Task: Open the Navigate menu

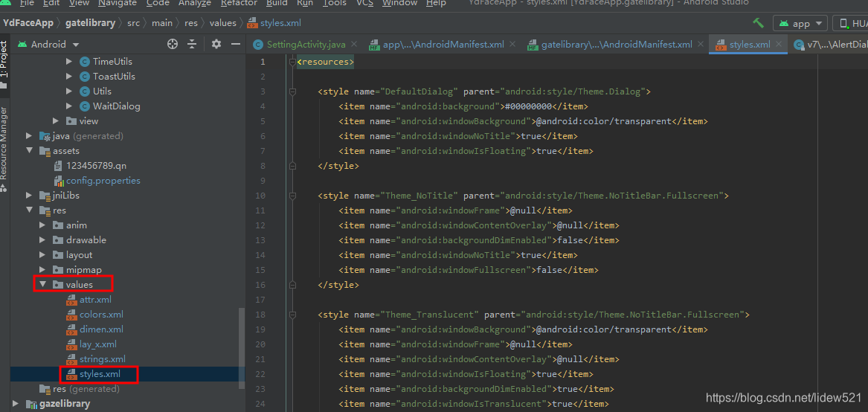Action: tap(118, 3)
